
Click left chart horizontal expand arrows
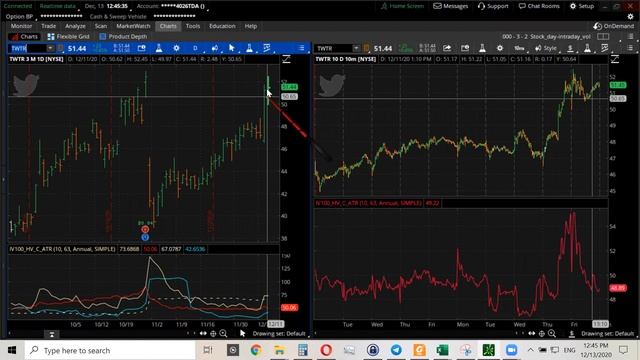pos(203,333)
